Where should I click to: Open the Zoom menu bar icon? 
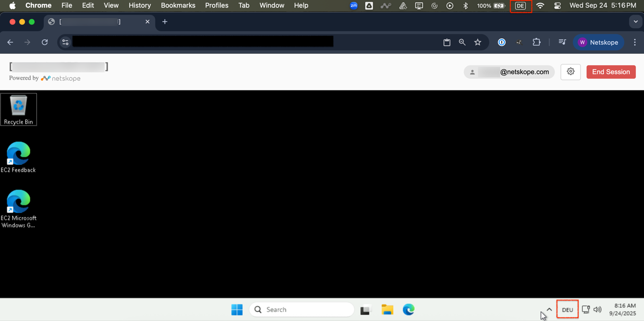(354, 6)
